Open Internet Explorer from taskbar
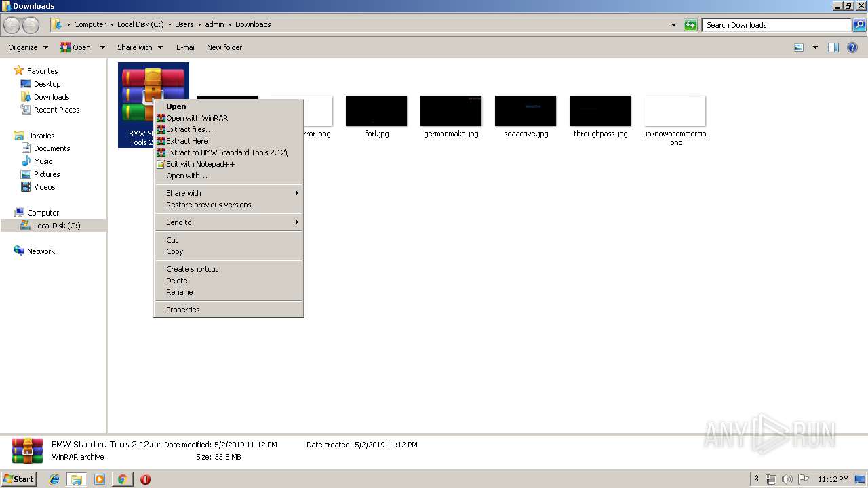The height and width of the screenshot is (488, 868). point(55,479)
